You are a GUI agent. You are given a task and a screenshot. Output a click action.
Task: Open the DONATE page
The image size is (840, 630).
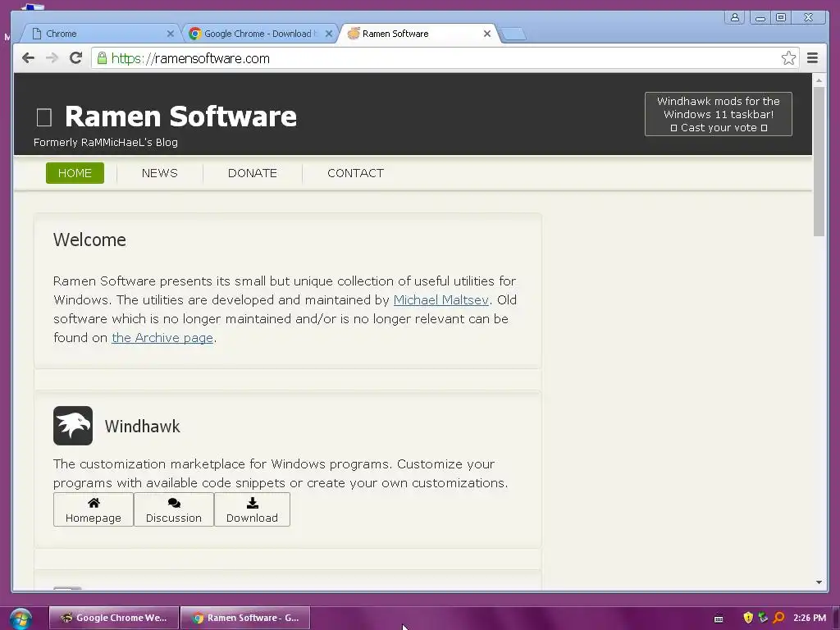coord(253,173)
